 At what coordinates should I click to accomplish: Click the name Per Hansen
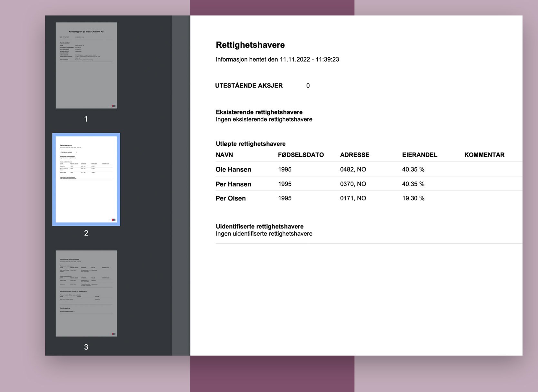(234, 184)
